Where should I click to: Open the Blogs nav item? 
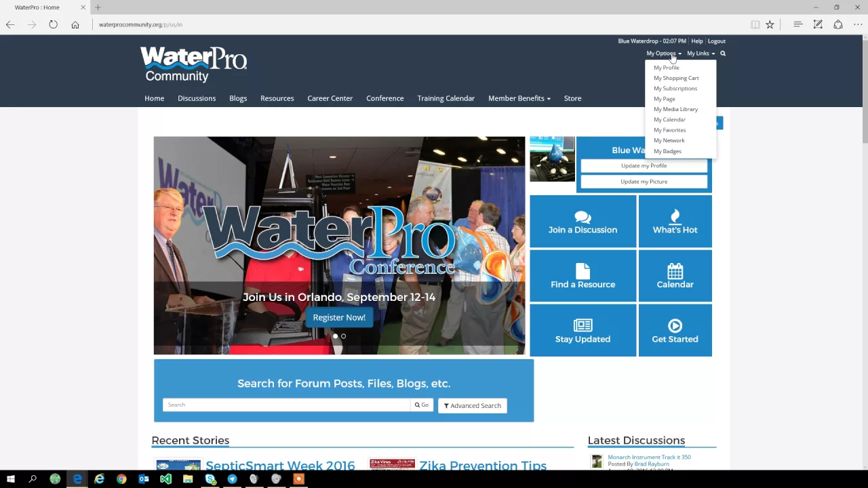pos(238,98)
